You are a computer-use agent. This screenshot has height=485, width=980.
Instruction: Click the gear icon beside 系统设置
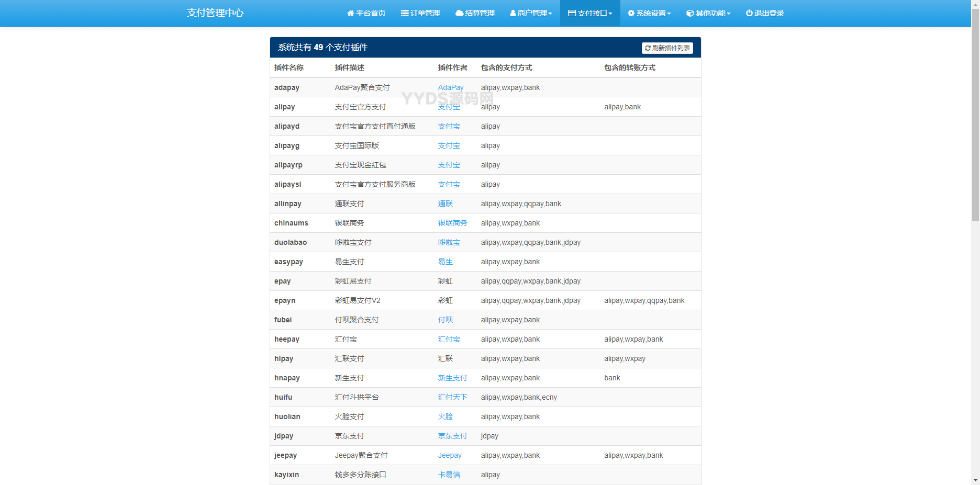click(631, 13)
